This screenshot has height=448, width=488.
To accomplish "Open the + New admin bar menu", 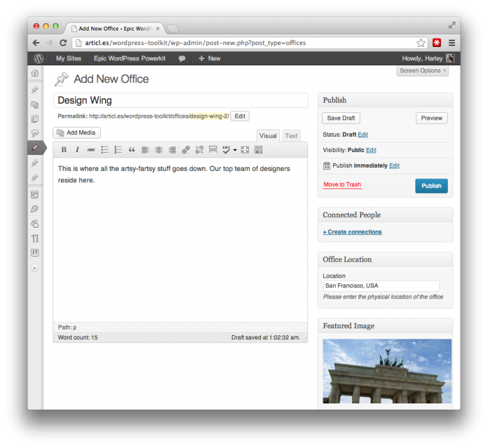I will [209, 58].
